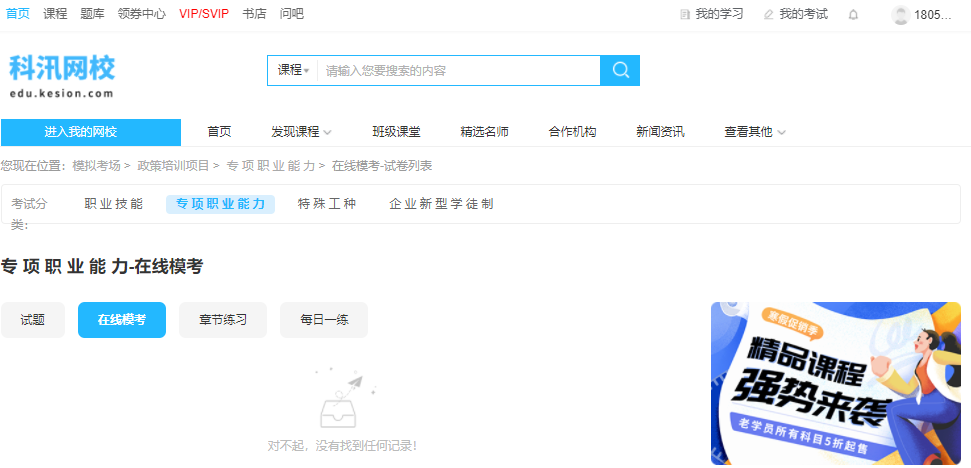Filter by 企业新型学徒制 category
This screenshot has height=468, width=971.
coord(441,204)
